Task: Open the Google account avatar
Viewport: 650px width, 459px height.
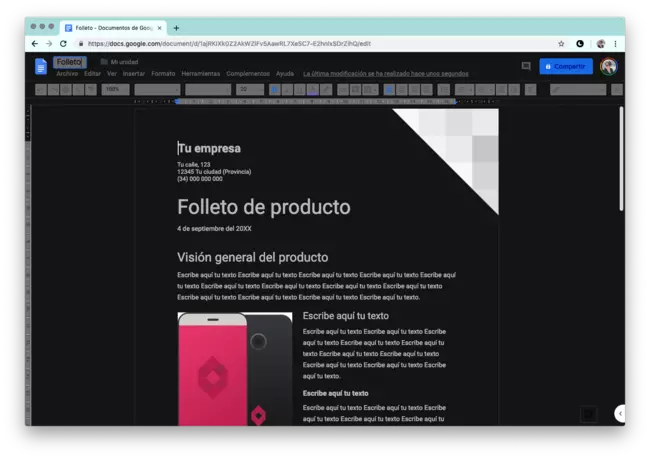Action: tap(608, 67)
